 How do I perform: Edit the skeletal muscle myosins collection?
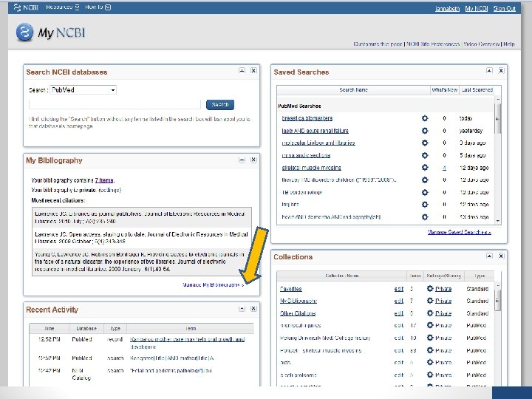(399, 350)
